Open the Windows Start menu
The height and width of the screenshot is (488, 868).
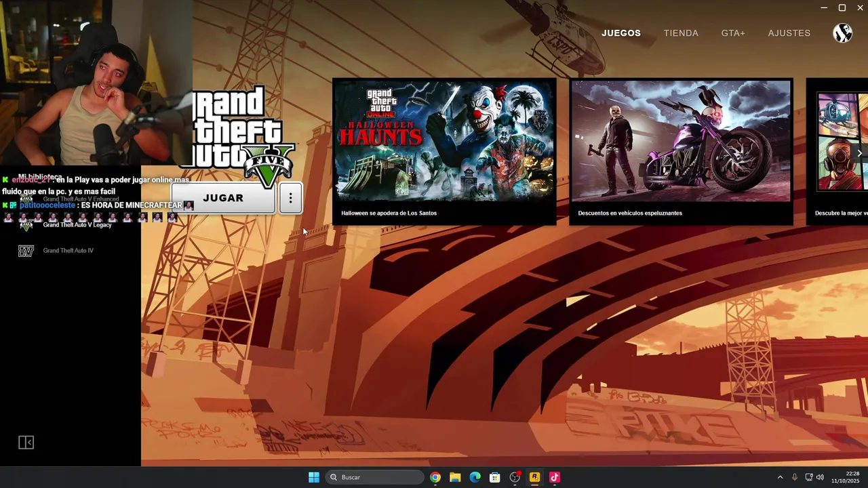click(314, 477)
